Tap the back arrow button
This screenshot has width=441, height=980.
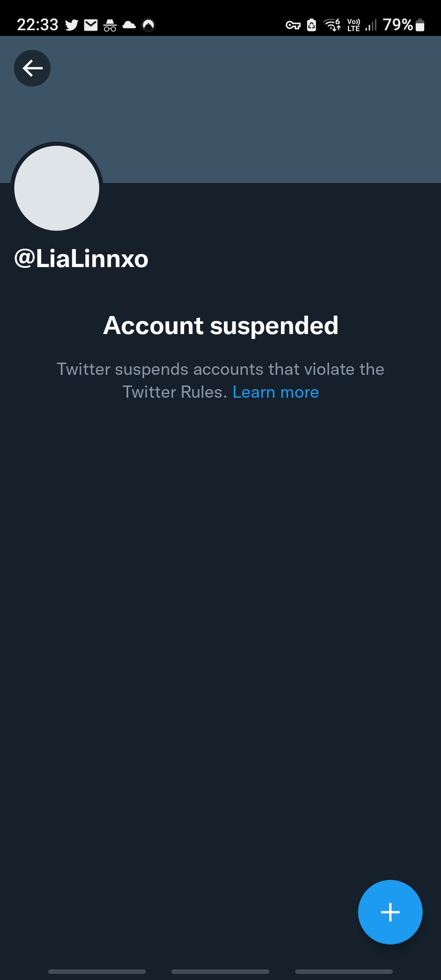pyautogui.click(x=32, y=68)
